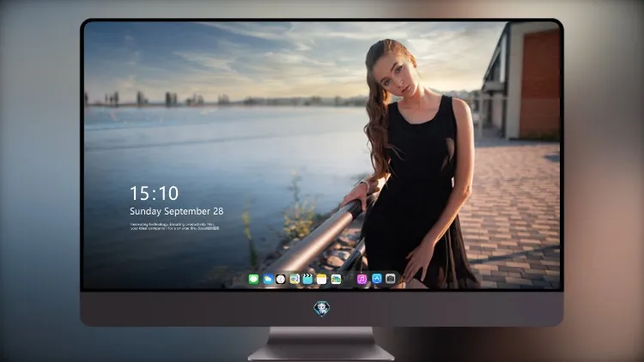This screenshot has width=644, height=362.
Task: Open the yellow Notes app in the dock
Action: tap(322, 279)
